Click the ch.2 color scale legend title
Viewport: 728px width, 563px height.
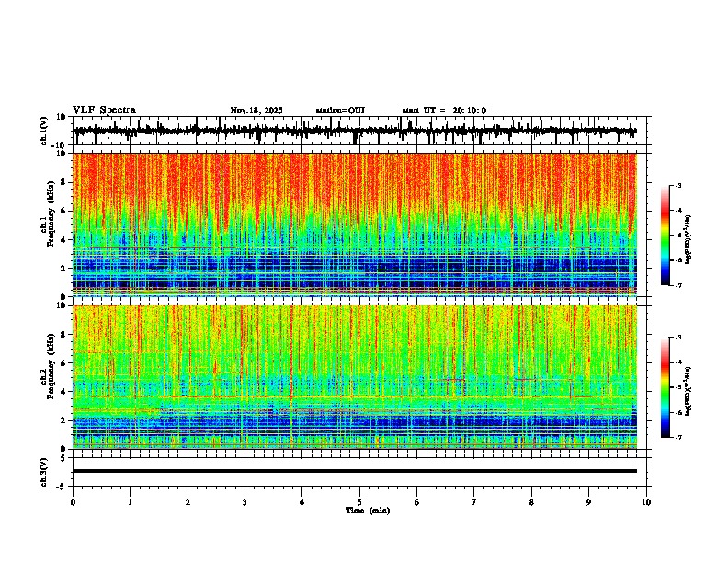tap(688, 391)
